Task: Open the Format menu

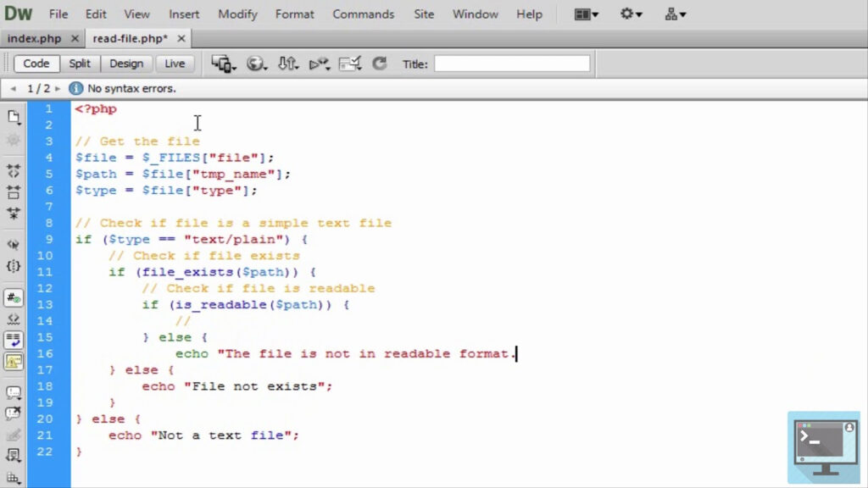Action: click(294, 14)
